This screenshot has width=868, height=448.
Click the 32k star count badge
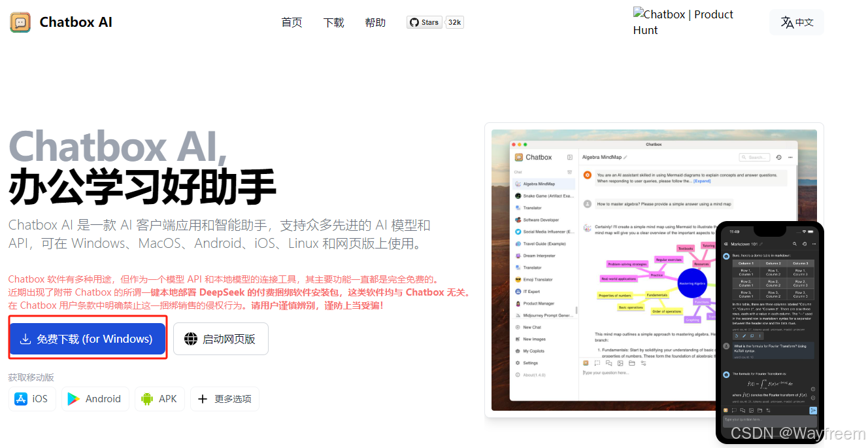pyautogui.click(x=455, y=22)
